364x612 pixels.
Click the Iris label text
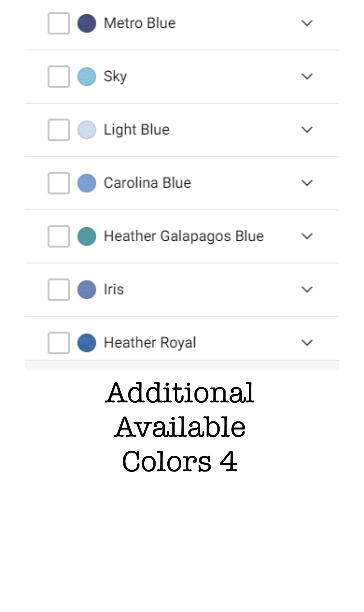coord(114,289)
